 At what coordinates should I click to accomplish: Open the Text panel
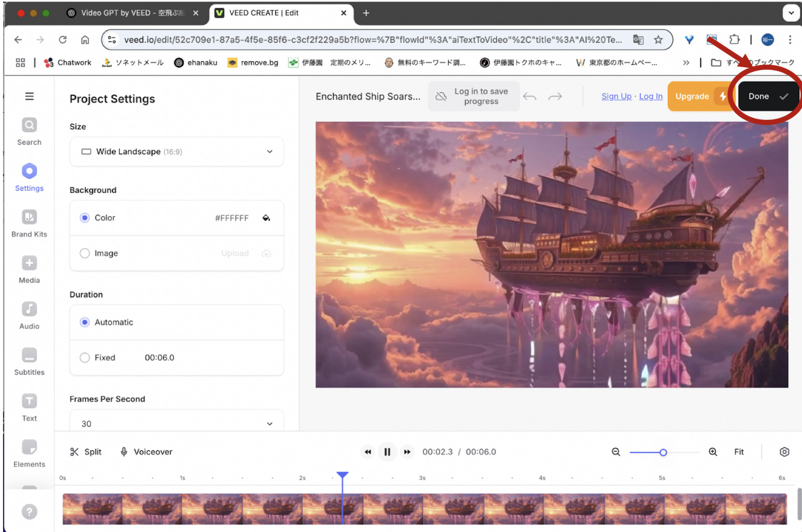coord(29,408)
